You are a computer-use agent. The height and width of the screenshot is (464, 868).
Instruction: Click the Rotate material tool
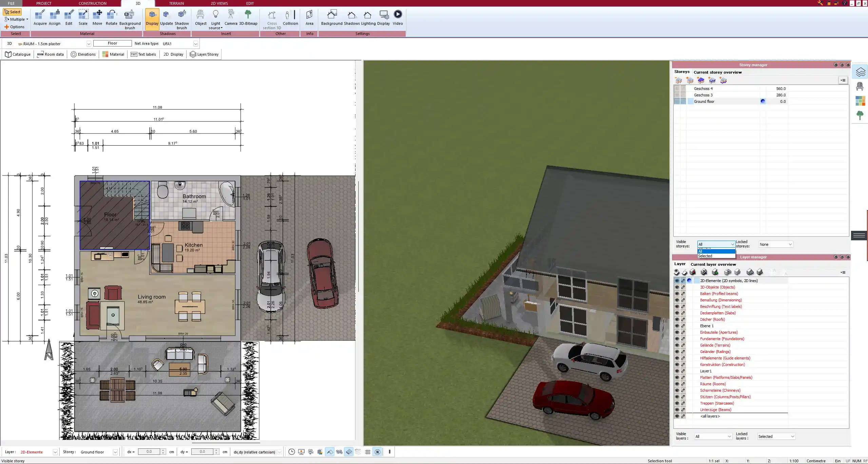coord(112,18)
